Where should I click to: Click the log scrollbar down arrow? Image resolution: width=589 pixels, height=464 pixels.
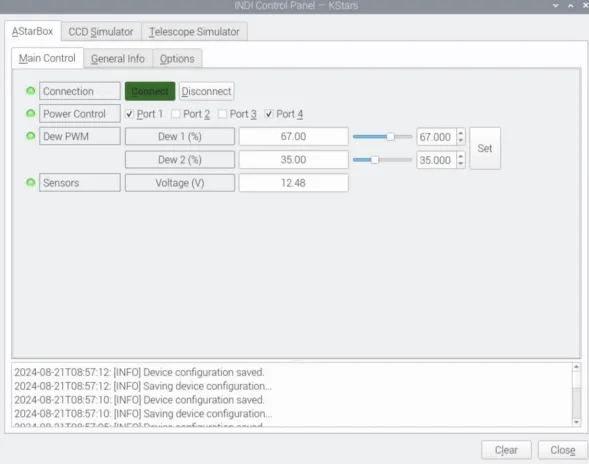[576, 422]
